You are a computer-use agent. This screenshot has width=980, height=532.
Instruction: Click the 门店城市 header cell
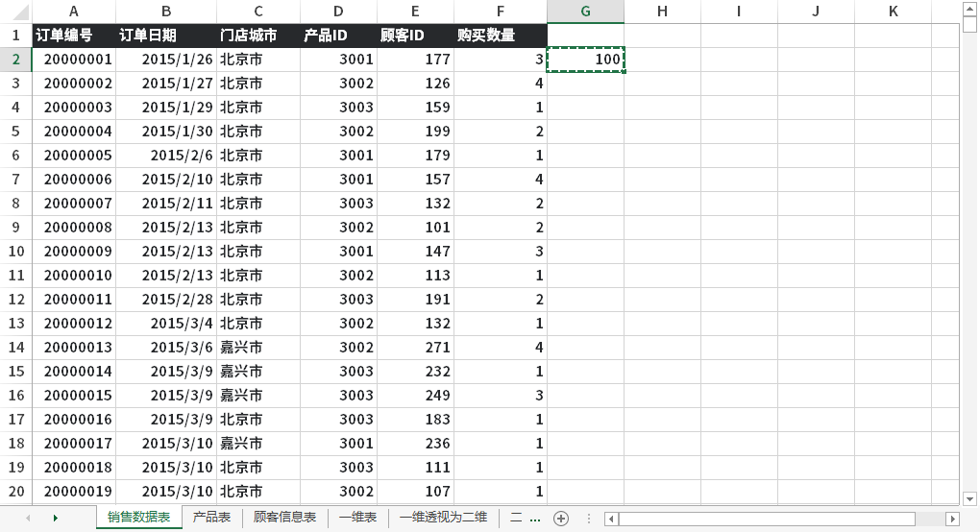(x=258, y=36)
